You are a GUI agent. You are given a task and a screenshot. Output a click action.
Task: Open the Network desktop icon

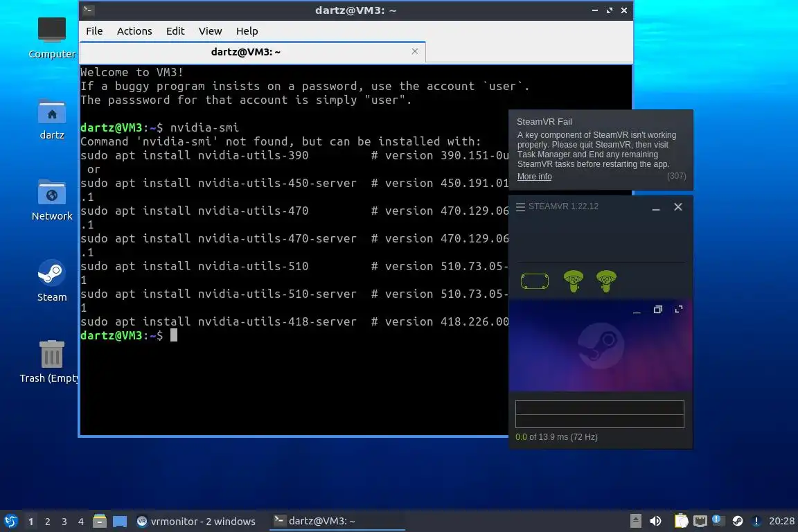51,200
